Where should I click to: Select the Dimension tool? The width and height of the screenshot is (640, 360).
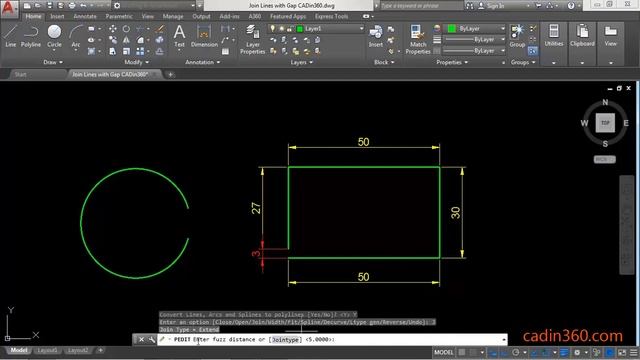204,36
